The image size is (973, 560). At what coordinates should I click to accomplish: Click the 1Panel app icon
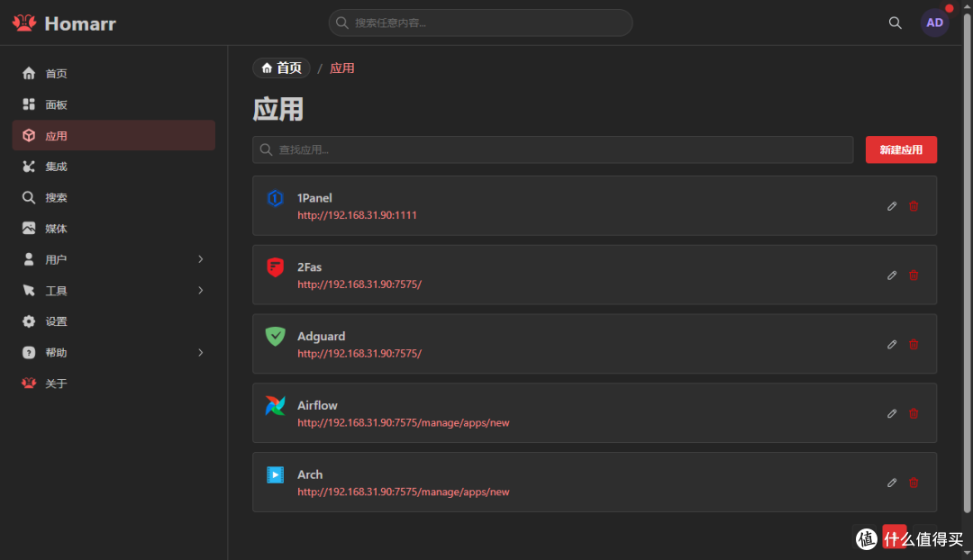(x=275, y=198)
